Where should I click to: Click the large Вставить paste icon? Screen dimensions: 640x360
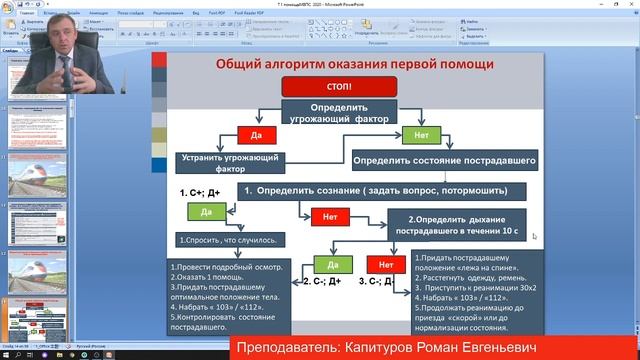click(x=10, y=25)
